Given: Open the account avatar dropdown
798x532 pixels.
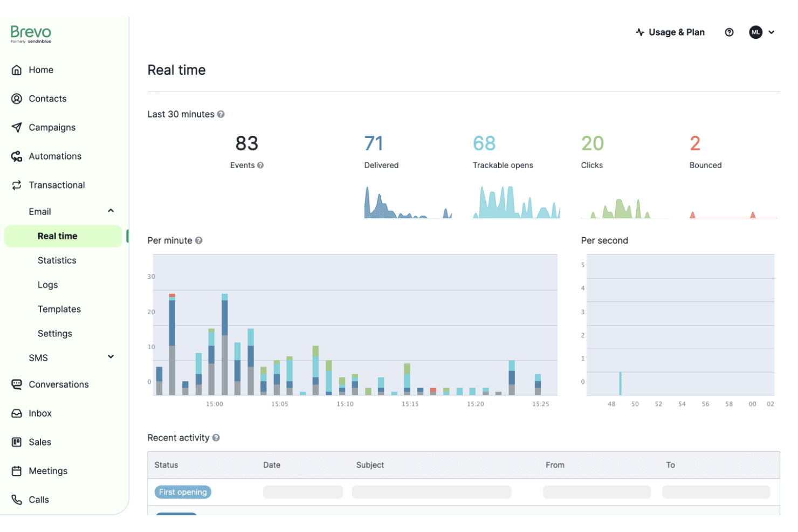Looking at the screenshot, I should click(762, 32).
